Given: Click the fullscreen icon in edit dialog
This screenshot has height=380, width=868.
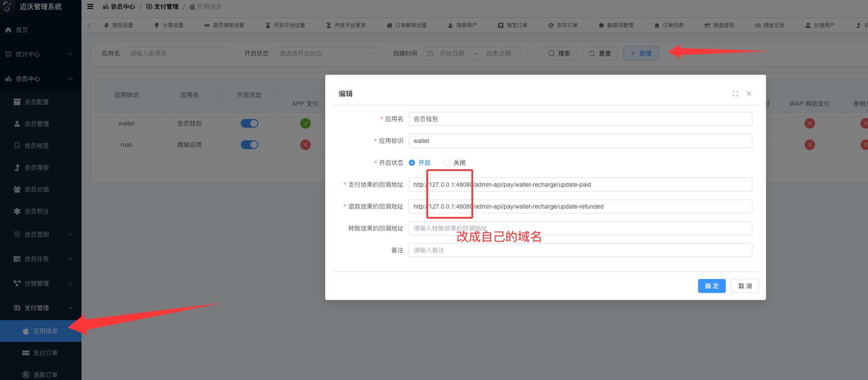Looking at the screenshot, I should tap(735, 94).
